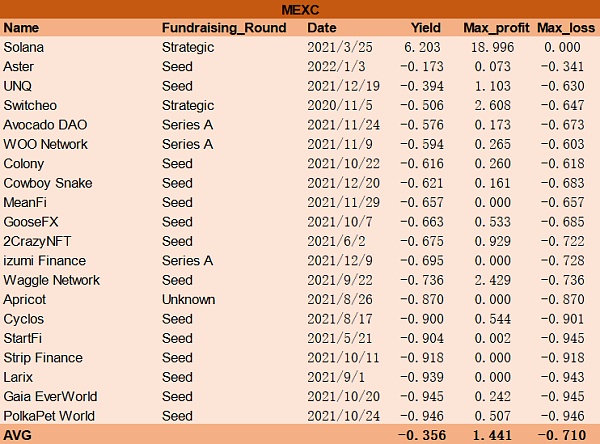Select the Solana name cell
The height and width of the screenshot is (444, 600).
24,47
